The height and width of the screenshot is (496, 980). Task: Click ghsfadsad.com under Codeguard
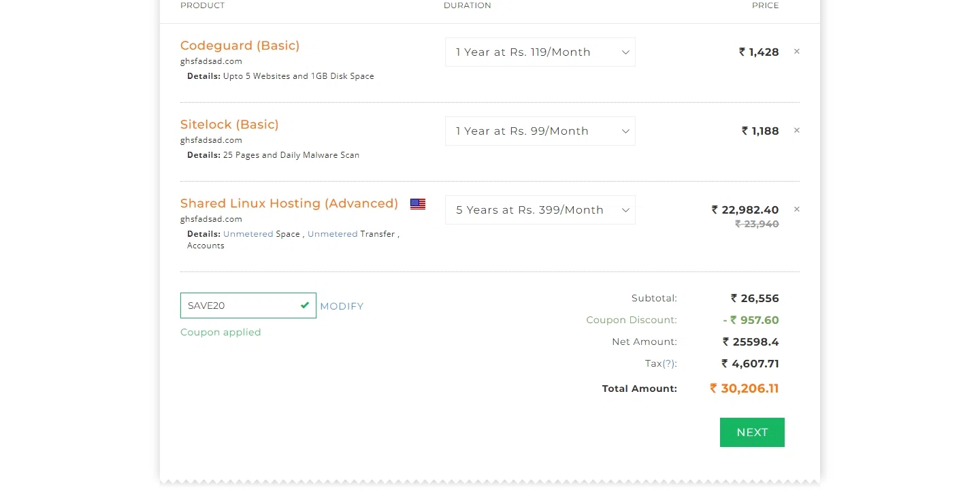[211, 61]
